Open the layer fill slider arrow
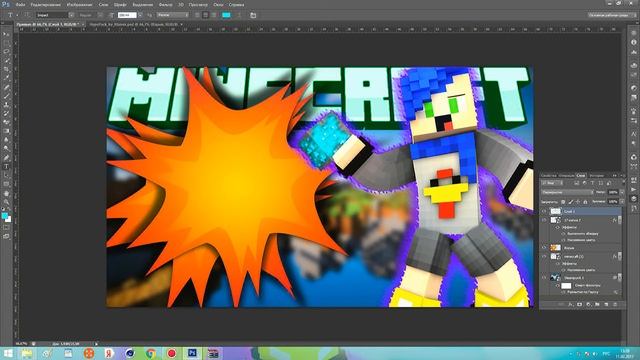Screen dimensions: 640x360 click(x=622, y=202)
